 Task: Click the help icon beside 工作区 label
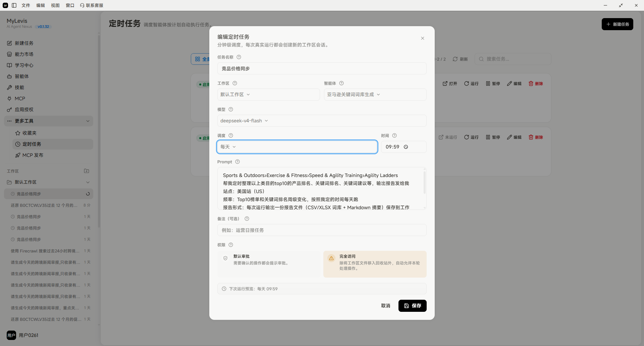tap(235, 83)
